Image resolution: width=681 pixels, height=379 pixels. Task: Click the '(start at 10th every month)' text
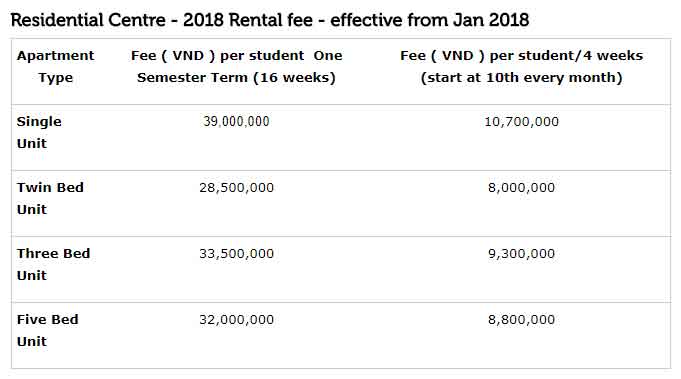pos(521,78)
